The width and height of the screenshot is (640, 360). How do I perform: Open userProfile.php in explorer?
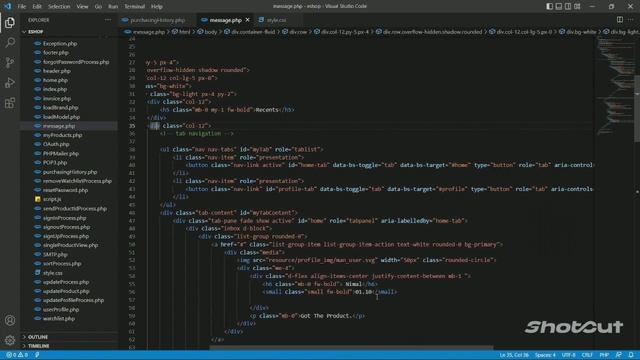pyautogui.click(x=61, y=309)
